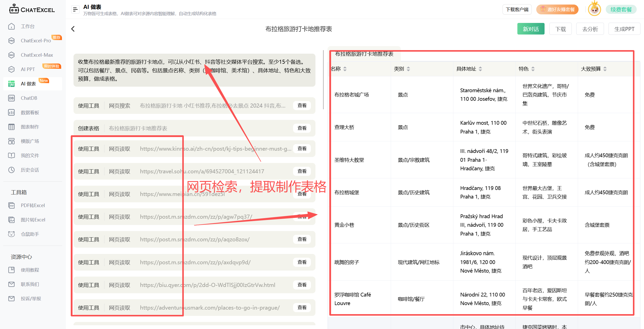Open the user avatar profile
This screenshot has width=644, height=329.
pyautogui.click(x=594, y=9)
